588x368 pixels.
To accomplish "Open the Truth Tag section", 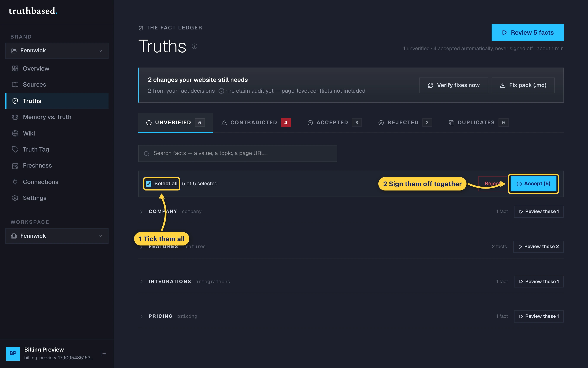I will pos(57,149).
